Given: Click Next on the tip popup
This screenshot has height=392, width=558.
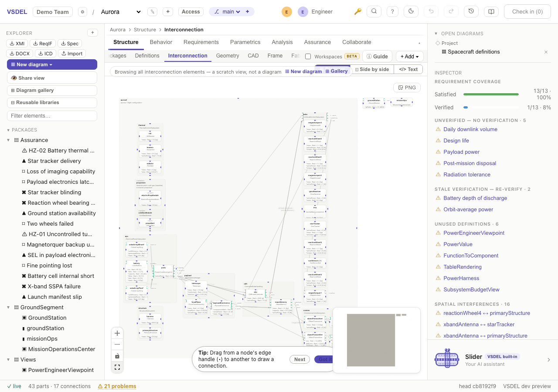Looking at the screenshot, I should [x=299, y=359].
